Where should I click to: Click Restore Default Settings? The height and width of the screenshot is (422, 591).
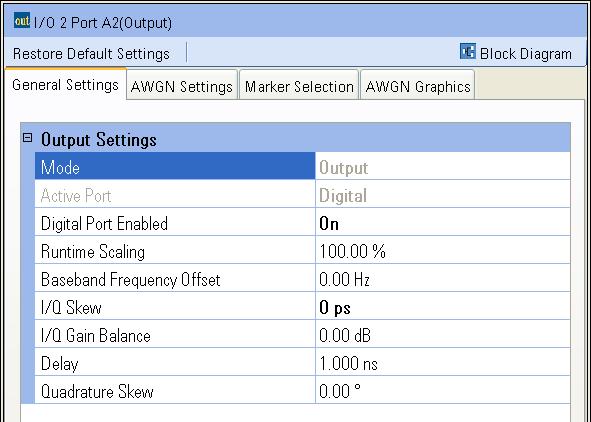[91, 54]
